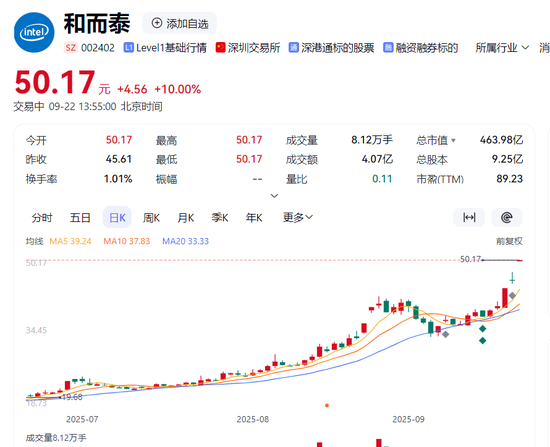Click the 19.68 low price label
550x447 pixels.
pos(72,397)
